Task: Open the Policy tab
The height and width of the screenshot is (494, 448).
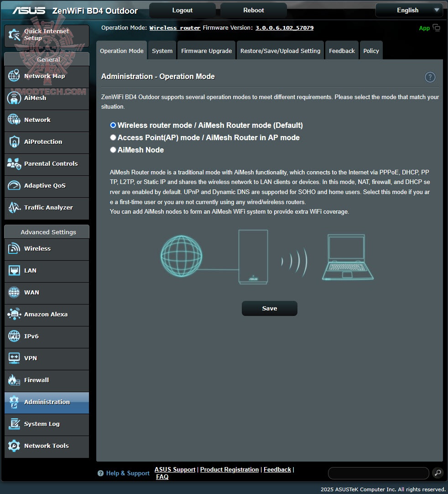Action: tap(371, 50)
